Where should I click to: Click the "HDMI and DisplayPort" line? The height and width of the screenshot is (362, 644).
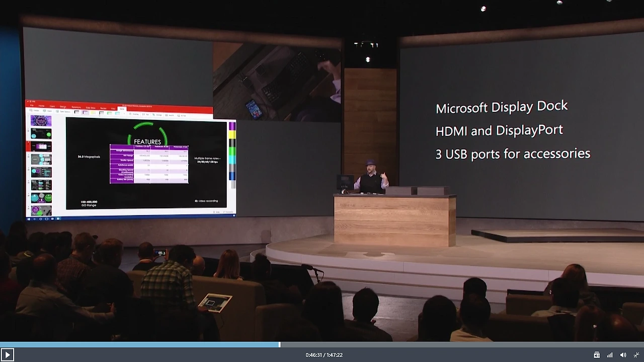[x=499, y=130]
